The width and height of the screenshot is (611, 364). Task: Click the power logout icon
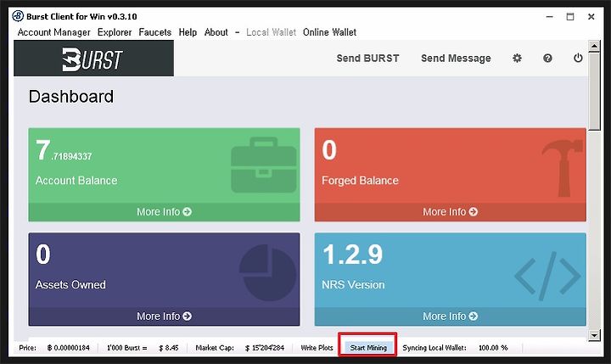(578, 58)
